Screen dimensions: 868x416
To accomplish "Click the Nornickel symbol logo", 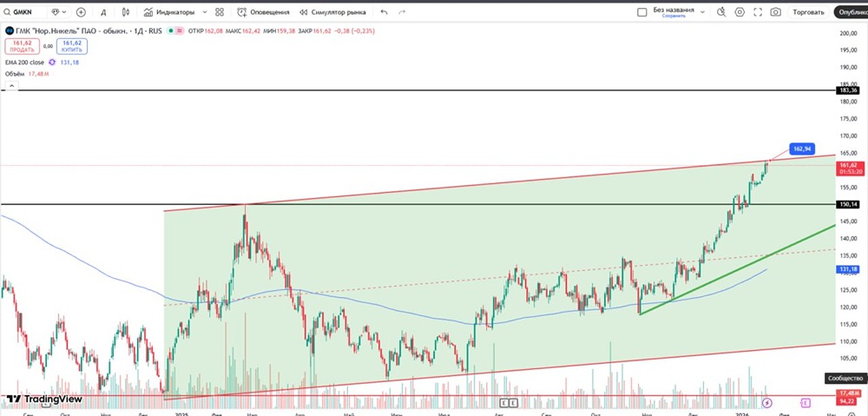I will [x=10, y=31].
